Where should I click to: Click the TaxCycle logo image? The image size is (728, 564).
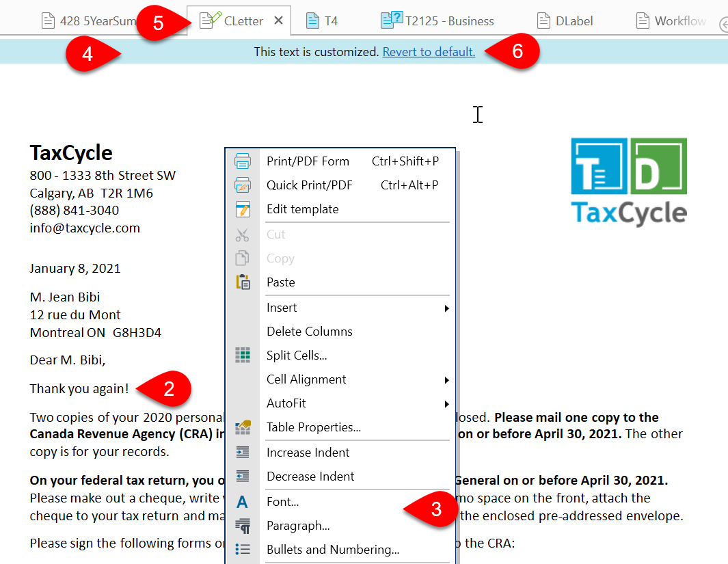click(x=629, y=181)
